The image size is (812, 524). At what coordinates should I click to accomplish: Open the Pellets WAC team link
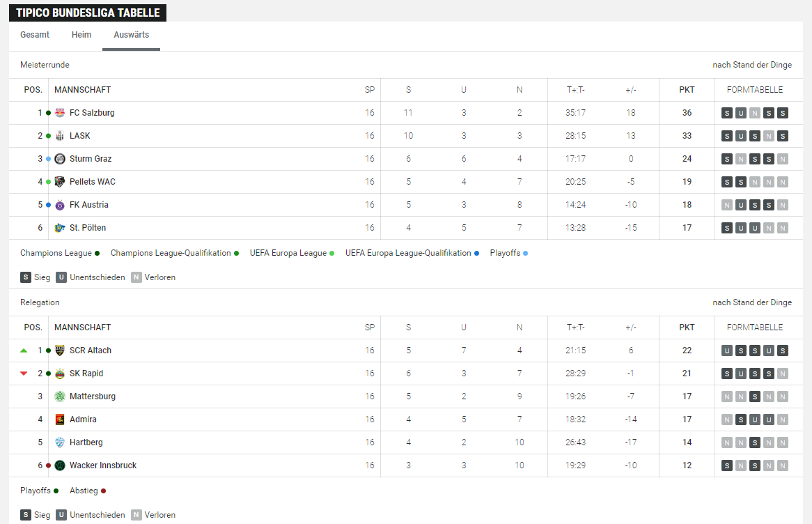pos(93,181)
